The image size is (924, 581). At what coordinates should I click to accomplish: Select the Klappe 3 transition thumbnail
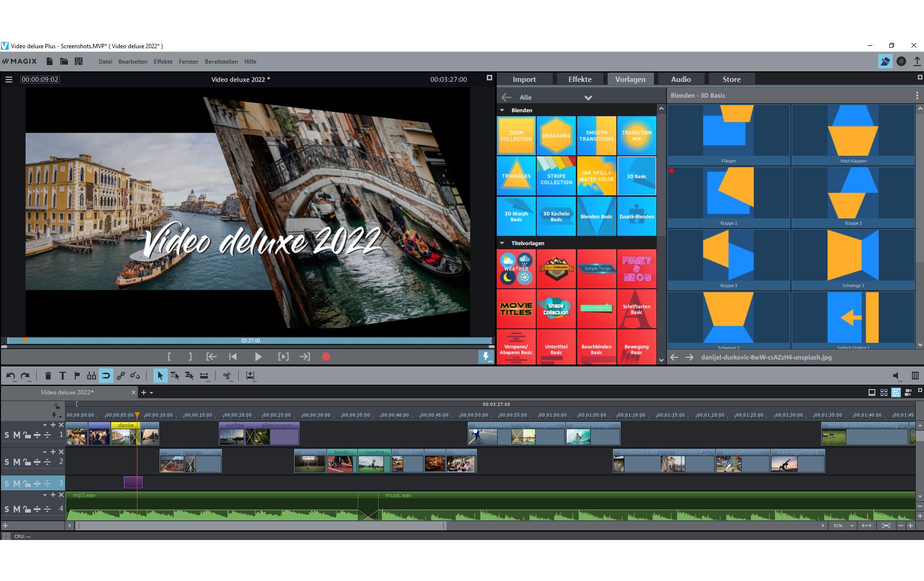728,259
